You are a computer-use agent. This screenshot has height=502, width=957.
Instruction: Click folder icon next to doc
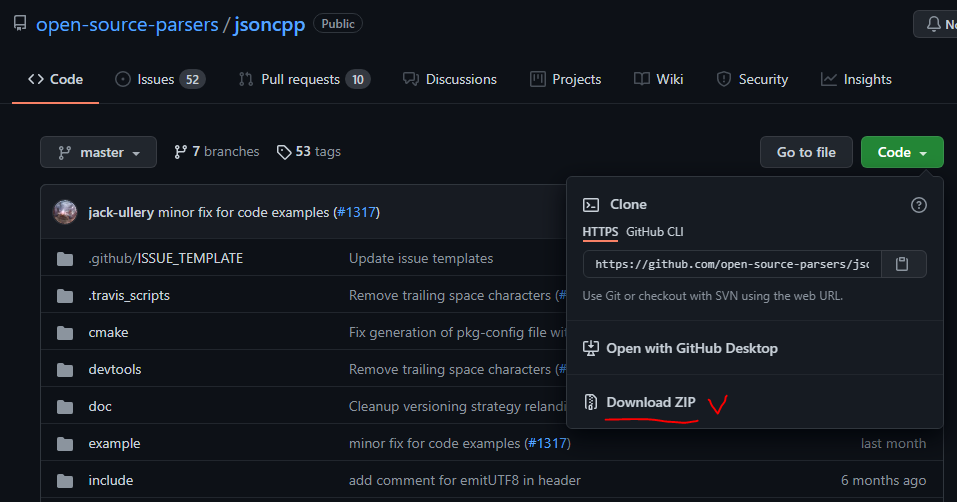(x=65, y=407)
